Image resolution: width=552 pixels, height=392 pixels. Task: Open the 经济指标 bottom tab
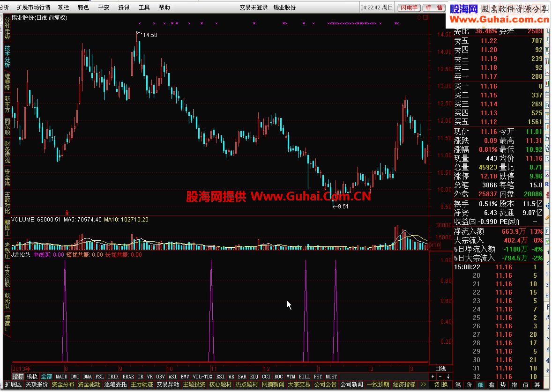404,385
